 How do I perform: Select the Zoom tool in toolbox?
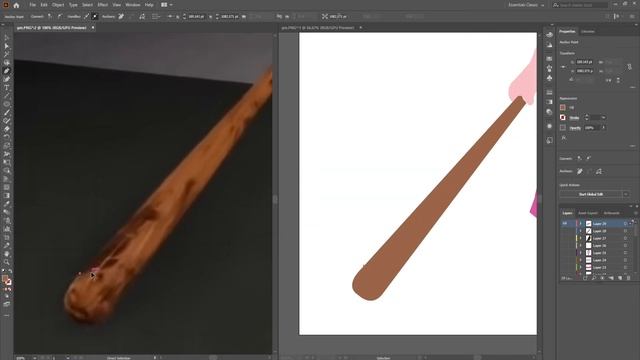(7, 262)
